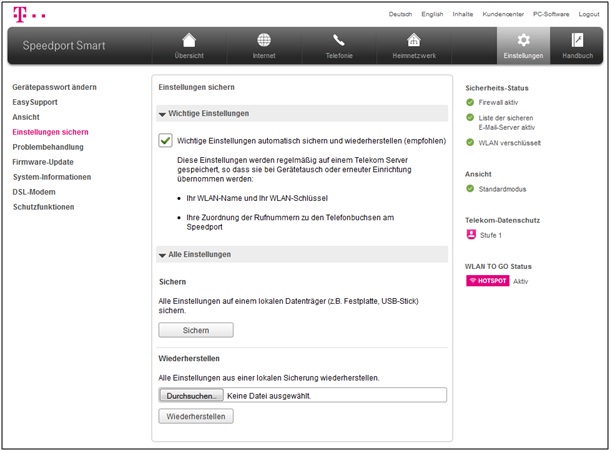Open EasySupport in sidebar
Image resolution: width=611 pixels, height=451 pixels.
pos(35,102)
